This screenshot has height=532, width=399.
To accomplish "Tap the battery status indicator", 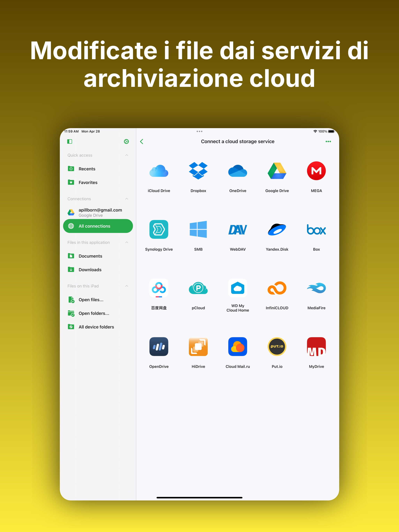I will pyautogui.click(x=331, y=131).
